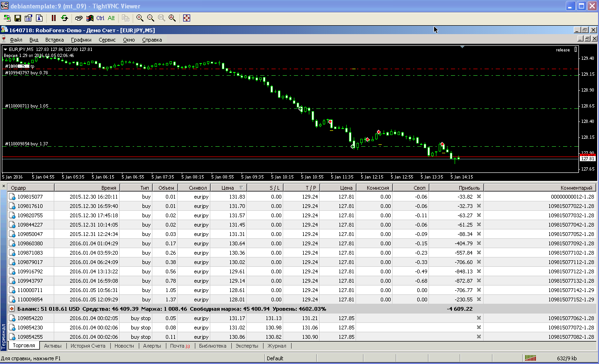The height and width of the screenshot is (364, 599).
Task: Switch to the Алерты tab
Action: tap(152, 346)
